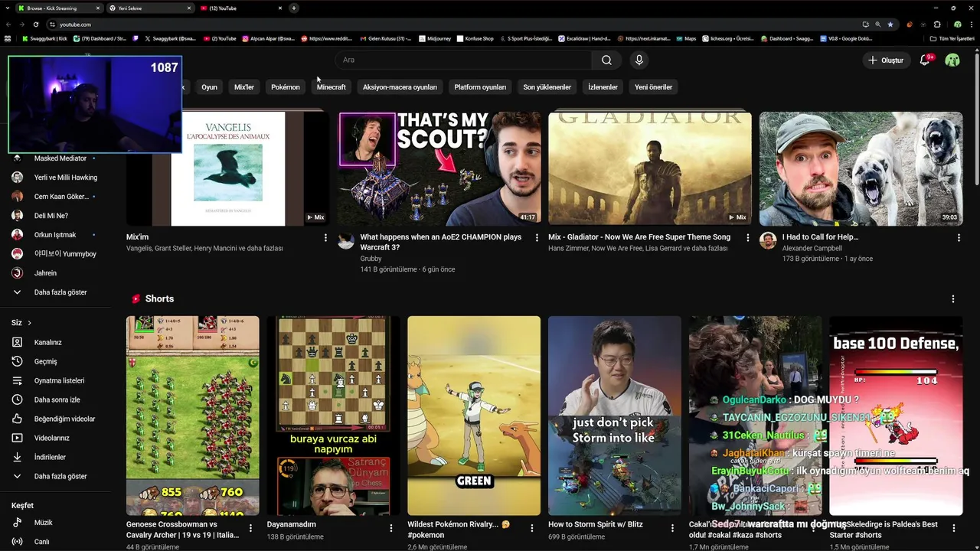This screenshot has height=551, width=980.
Task: Select Platform oyunları chip
Action: click(x=480, y=87)
